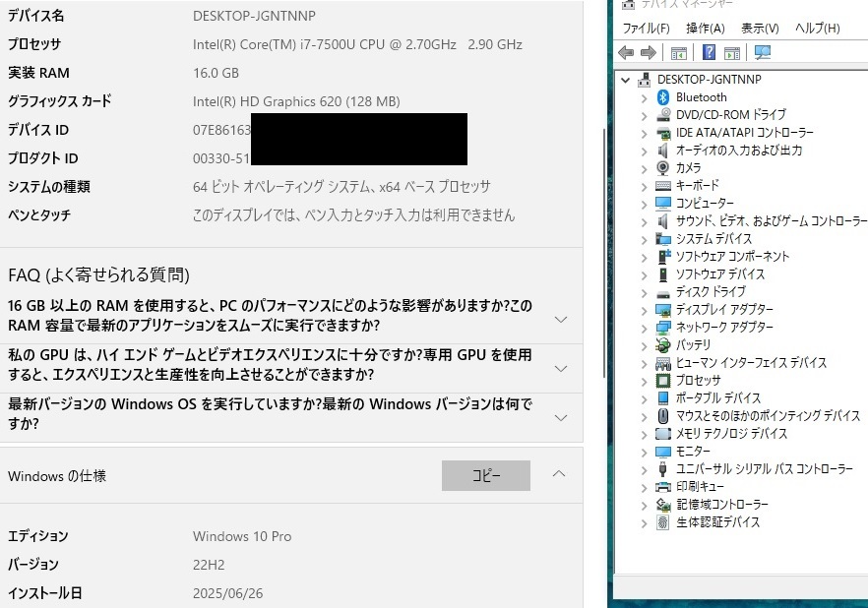
Task: Click the settings page vertical scrollbar
Action: (603, 252)
